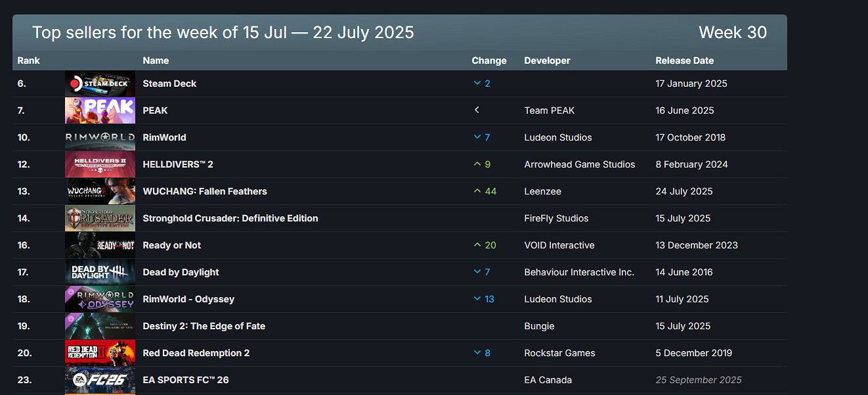Sort by the Release Date column header
The height and width of the screenshot is (395, 868).
685,60
